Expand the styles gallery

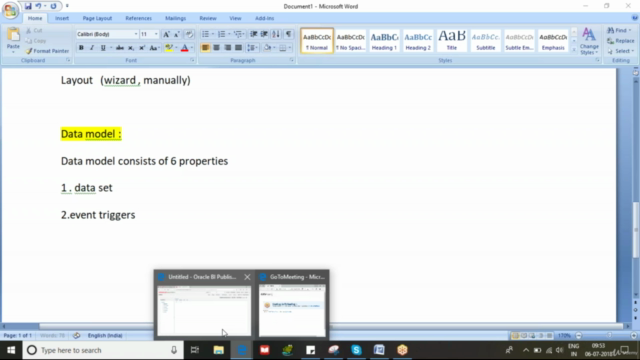tap(574, 50)
